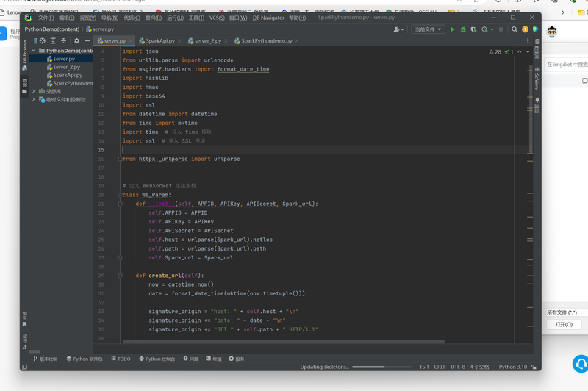Run with coverage shield icon

tap(473, 29)
